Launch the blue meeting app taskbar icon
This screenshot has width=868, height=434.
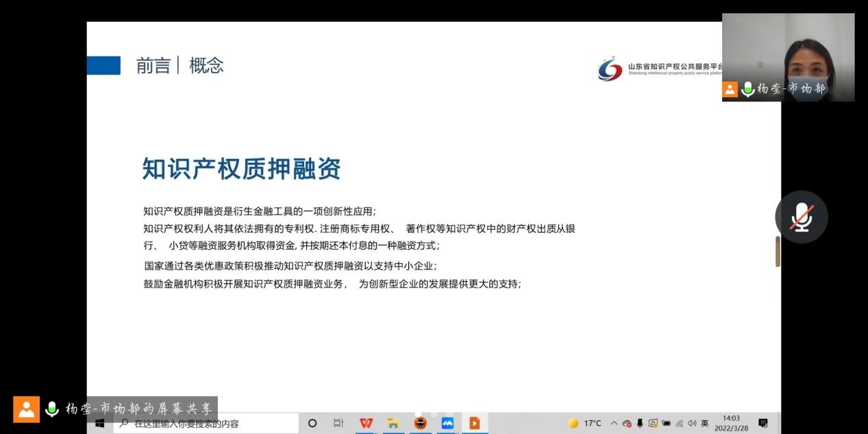point(447,423)
